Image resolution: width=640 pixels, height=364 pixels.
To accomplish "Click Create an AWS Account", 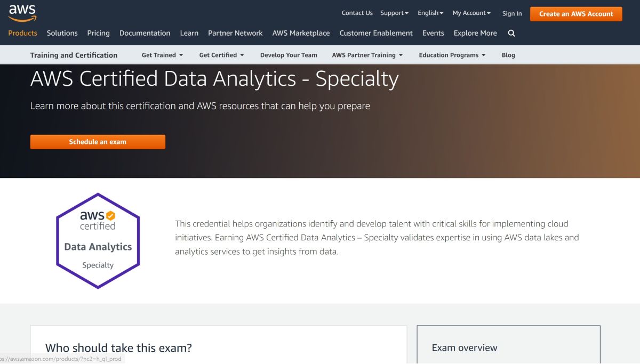I will coord(575,14).
